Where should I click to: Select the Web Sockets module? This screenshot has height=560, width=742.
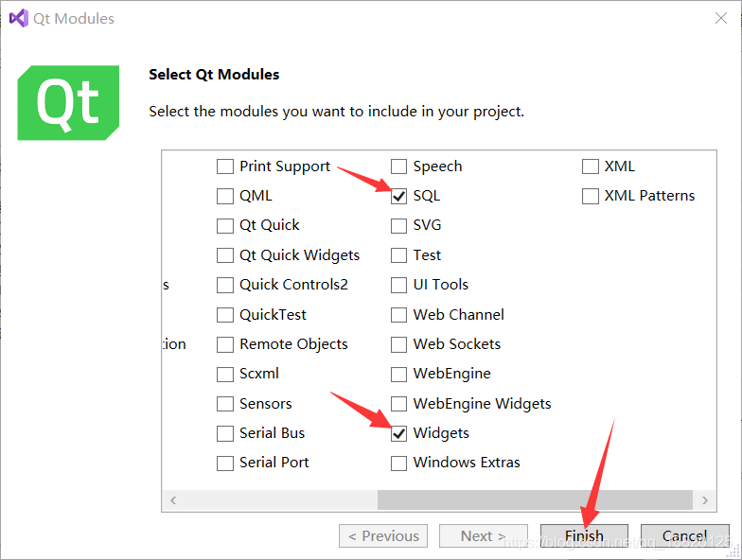(x=398, y=344)
